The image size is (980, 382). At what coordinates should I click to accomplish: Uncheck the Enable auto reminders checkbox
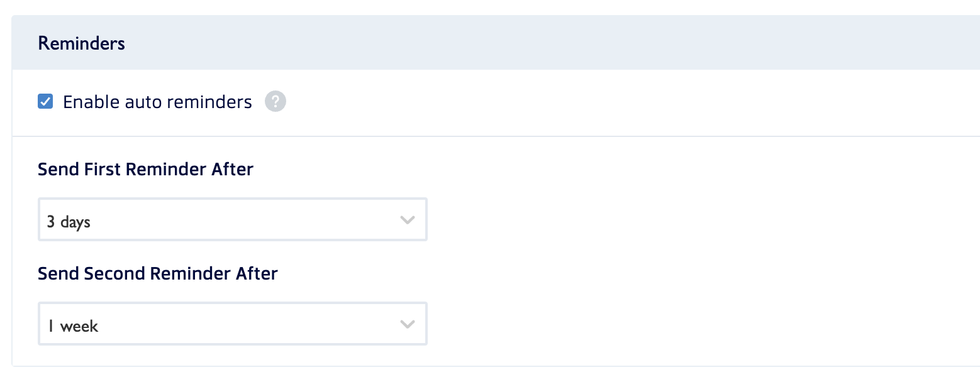45,101
